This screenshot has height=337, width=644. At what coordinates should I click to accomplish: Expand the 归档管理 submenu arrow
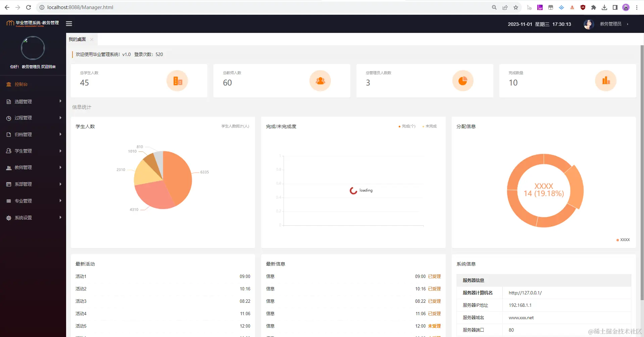coord(60,134)
